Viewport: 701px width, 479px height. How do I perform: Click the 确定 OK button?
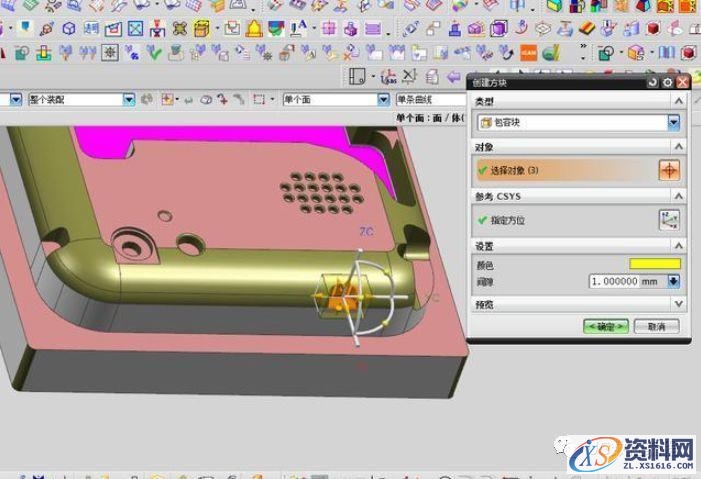click(x=606, y=326)
